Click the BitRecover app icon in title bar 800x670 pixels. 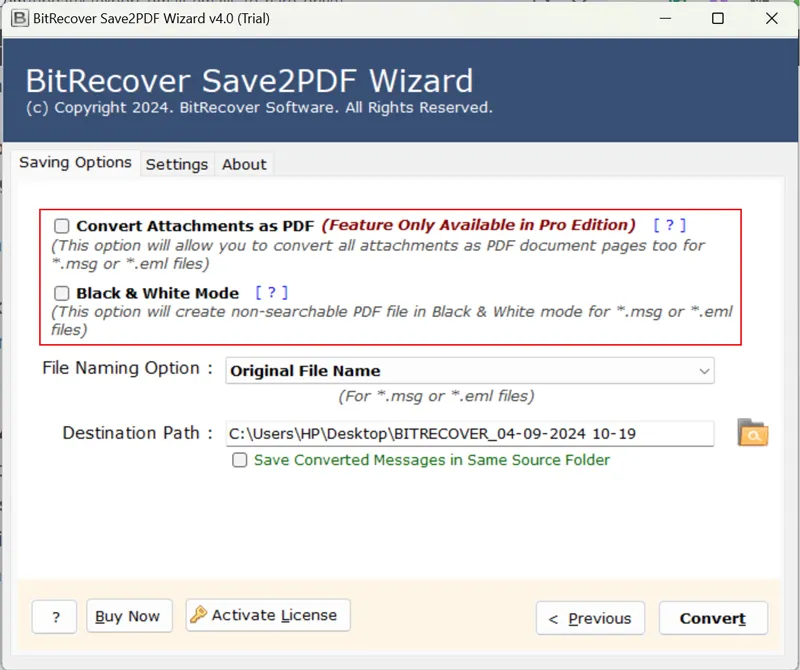point(19,18)
